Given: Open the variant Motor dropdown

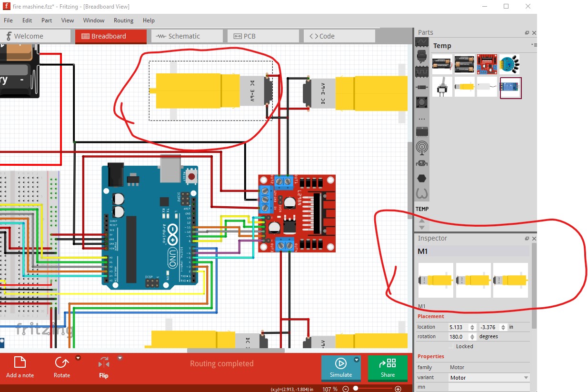Looking at the screenshot, I should click(x=488, y=378).
